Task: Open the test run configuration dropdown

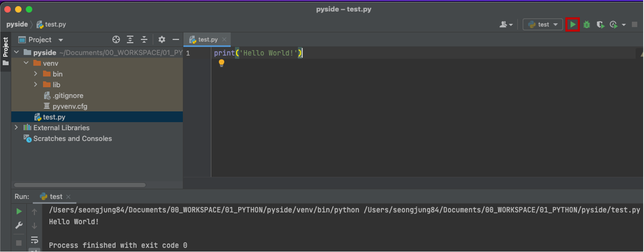Action: pos(543,24)
